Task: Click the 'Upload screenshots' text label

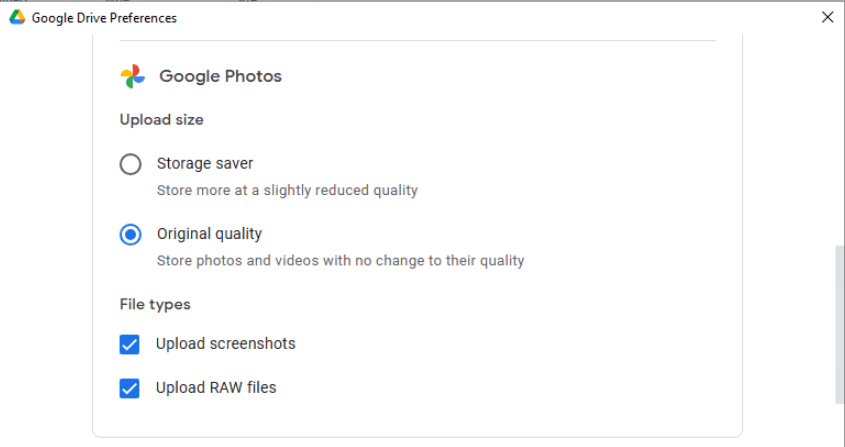Action: 225,344
